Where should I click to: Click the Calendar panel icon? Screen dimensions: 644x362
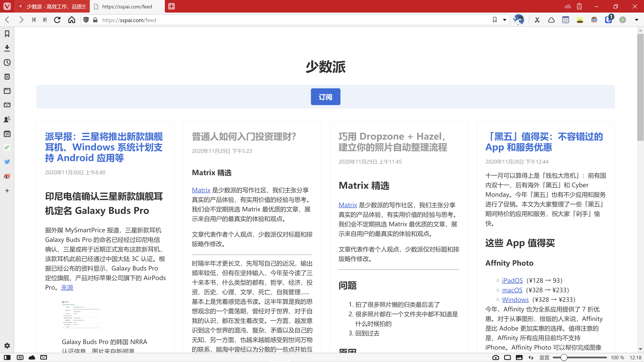[7, 134]
